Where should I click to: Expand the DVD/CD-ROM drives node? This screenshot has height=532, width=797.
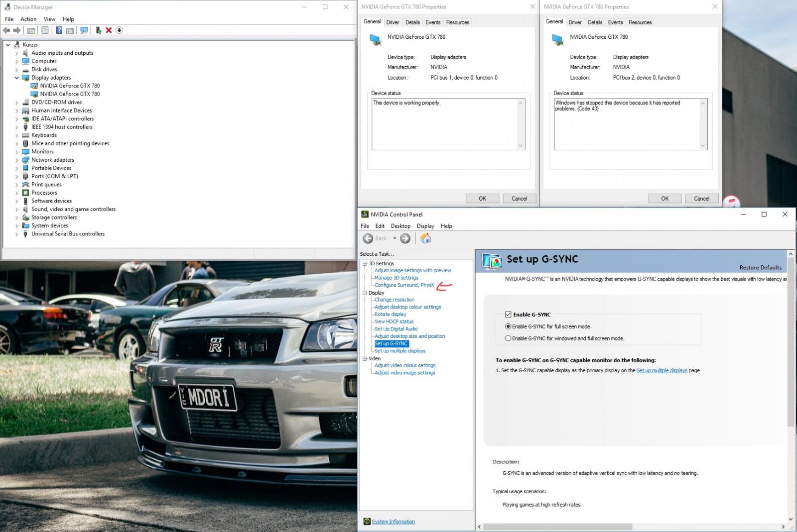pos(16,102)
